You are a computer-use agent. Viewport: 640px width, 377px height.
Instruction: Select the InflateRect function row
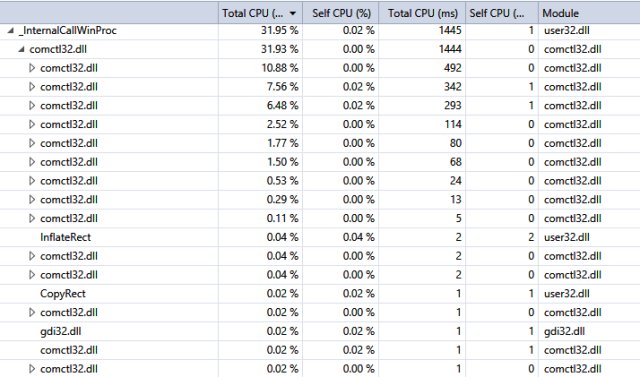[x=320, y=237]
